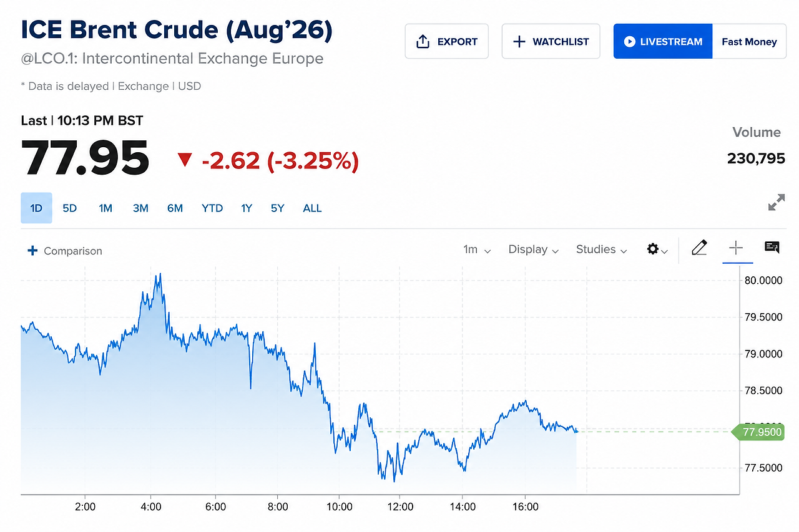The image size is (799, 532).
Task: Expand chart to fullscreen with arrows icon
Action: [777, 203]
